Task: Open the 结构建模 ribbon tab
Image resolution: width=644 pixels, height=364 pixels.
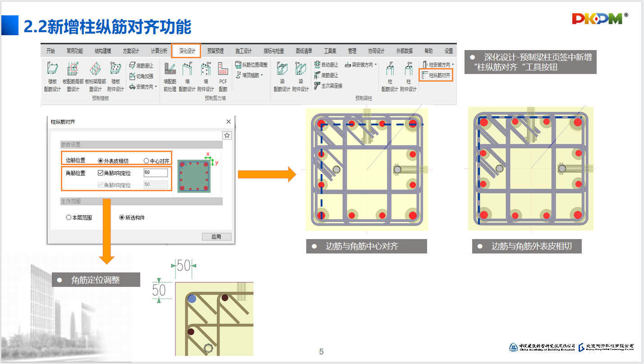Action: coord(103,51)
